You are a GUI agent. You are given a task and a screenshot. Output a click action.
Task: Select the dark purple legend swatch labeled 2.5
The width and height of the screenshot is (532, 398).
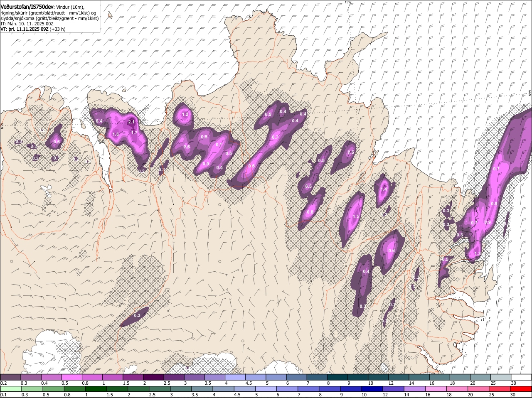[x=174, y=377]
